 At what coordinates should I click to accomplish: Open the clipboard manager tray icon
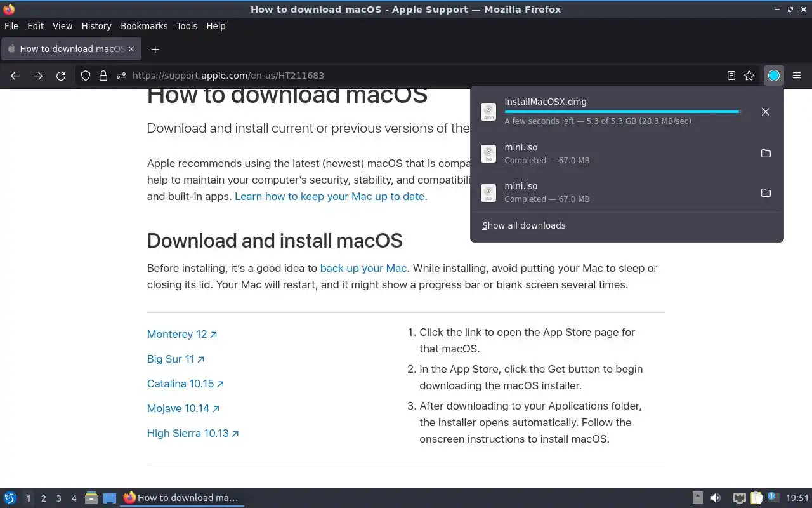756,498
